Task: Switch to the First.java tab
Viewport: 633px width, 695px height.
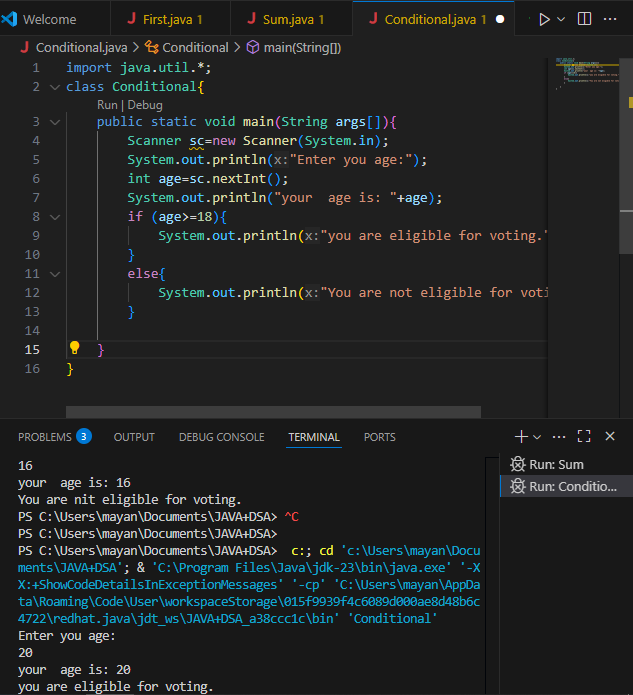Action: (170, 19)
